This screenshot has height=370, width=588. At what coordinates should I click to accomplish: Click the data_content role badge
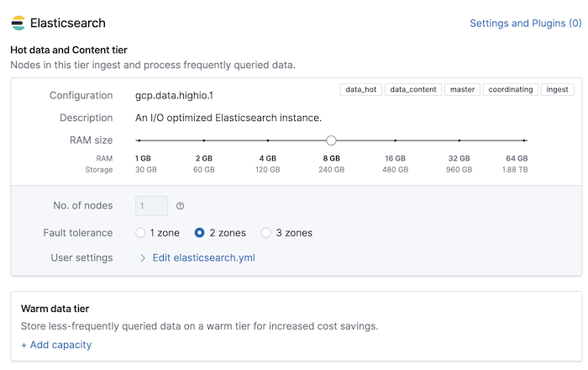pos(413,89)
